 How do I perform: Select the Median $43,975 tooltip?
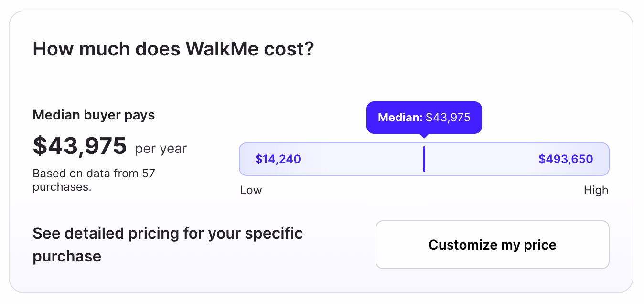(x=424, y=117)
